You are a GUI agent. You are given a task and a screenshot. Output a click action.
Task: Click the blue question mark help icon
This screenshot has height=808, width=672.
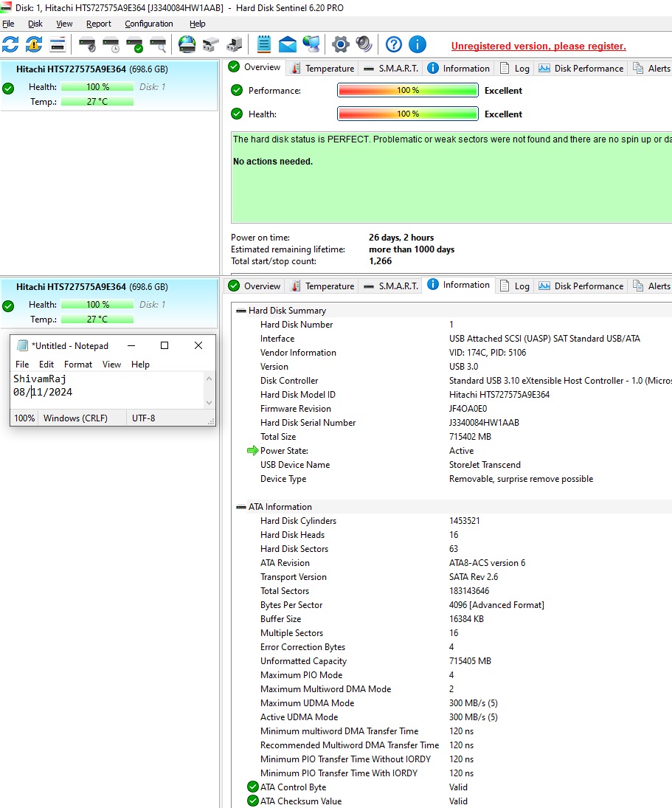pyautogui.click(x=394, y=44)
